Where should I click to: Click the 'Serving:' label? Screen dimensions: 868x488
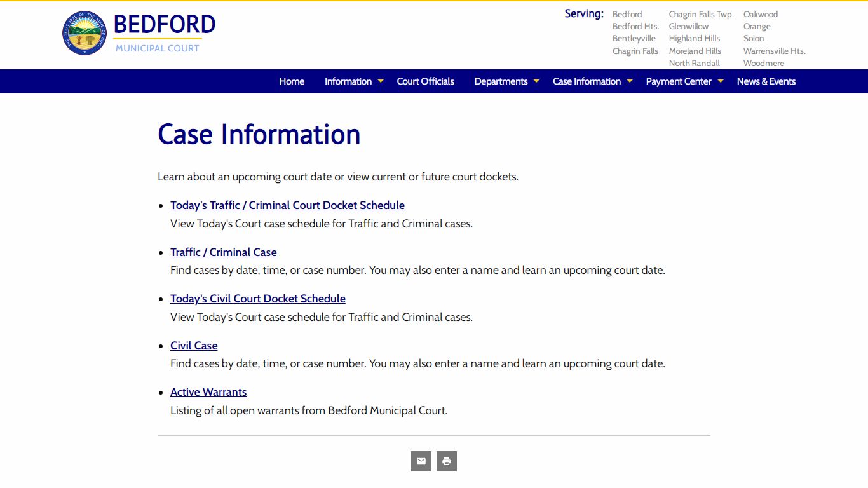584,13
